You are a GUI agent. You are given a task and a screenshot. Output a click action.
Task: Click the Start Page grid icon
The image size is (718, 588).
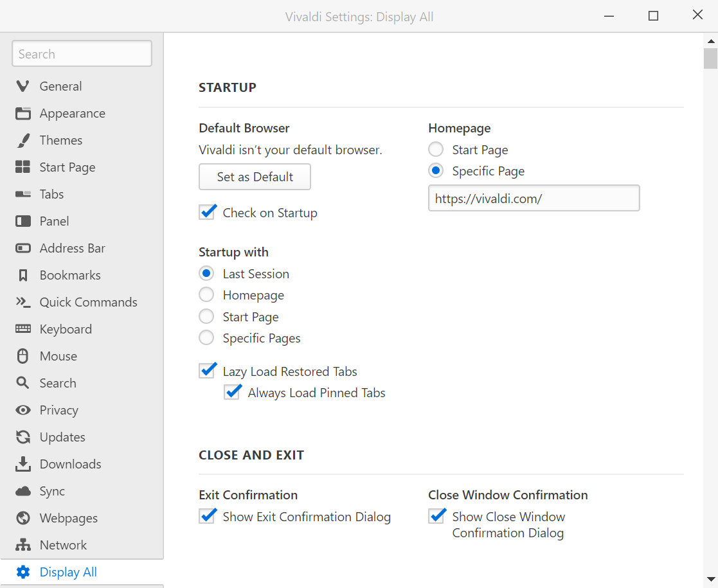[23, 167]
